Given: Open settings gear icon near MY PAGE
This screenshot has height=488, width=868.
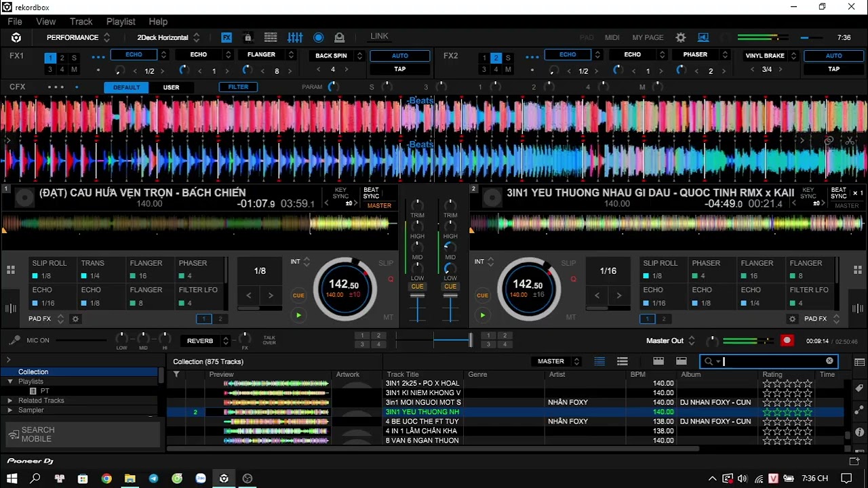Looking at the screenshot, I should 681,38.
